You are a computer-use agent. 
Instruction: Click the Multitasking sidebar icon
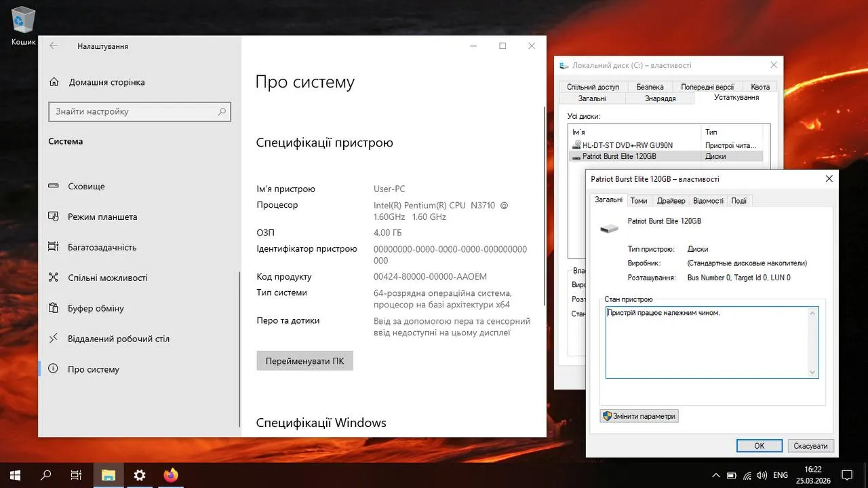54,247
